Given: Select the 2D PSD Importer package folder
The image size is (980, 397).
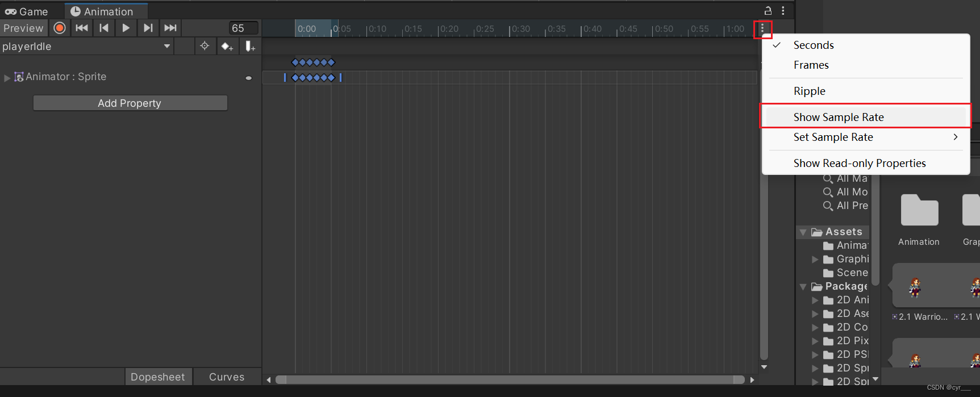Looking at the screenshot, I should click(846, 354).
